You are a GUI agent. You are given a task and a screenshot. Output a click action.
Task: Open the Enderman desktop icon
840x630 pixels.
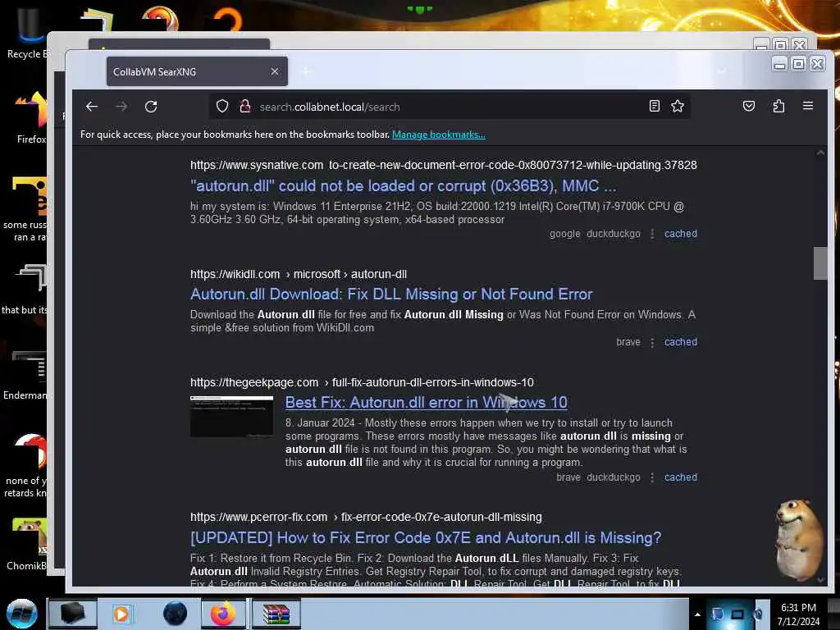click(25, 375)
